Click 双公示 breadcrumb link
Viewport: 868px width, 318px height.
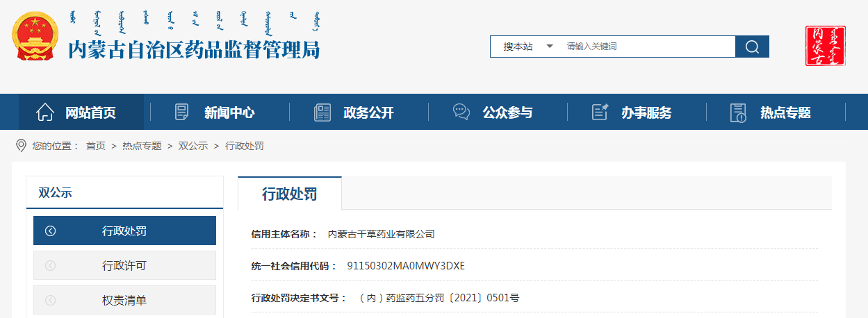[x=193, y=146]
